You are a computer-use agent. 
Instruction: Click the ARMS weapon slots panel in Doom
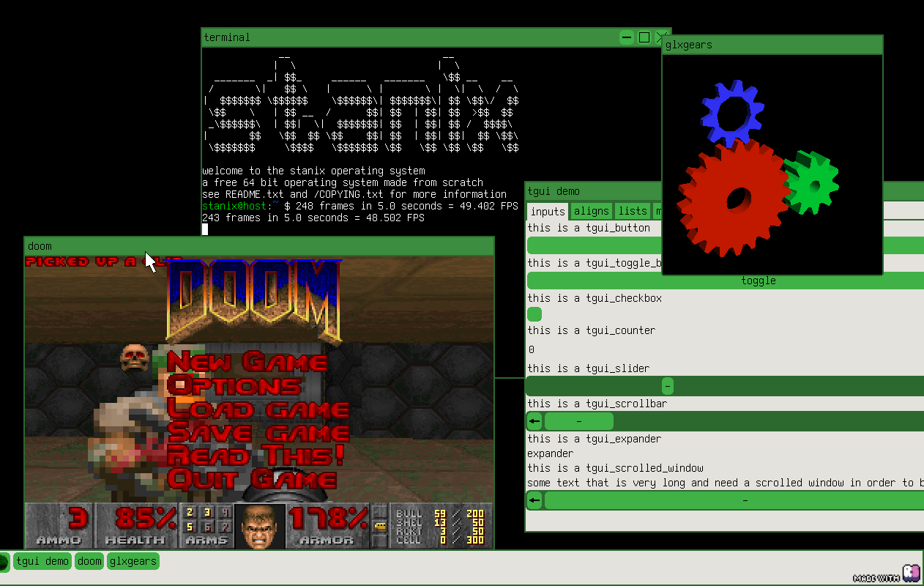click(208, 525)
